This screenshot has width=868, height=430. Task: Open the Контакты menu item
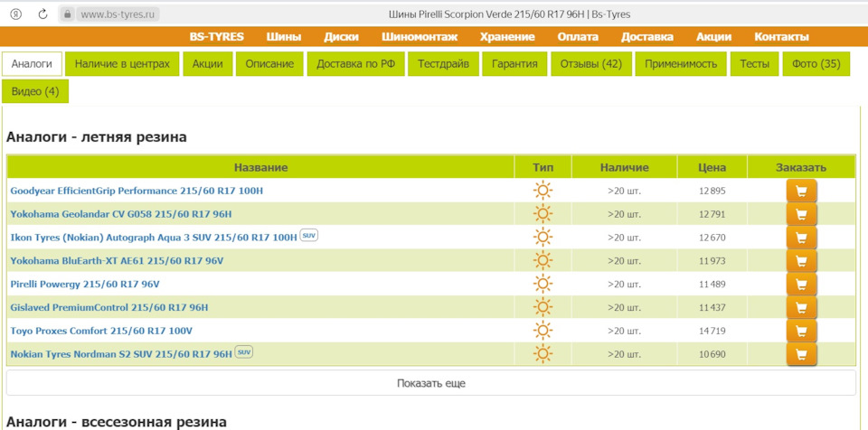781,37
